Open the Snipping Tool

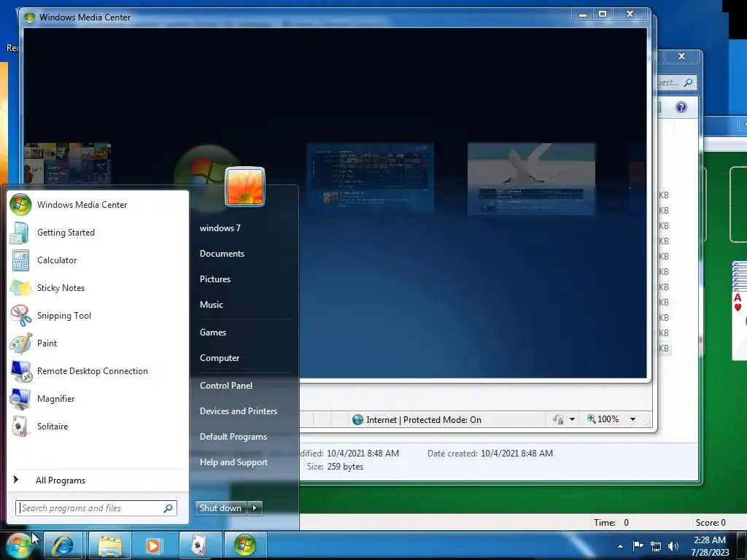(98, 315)
